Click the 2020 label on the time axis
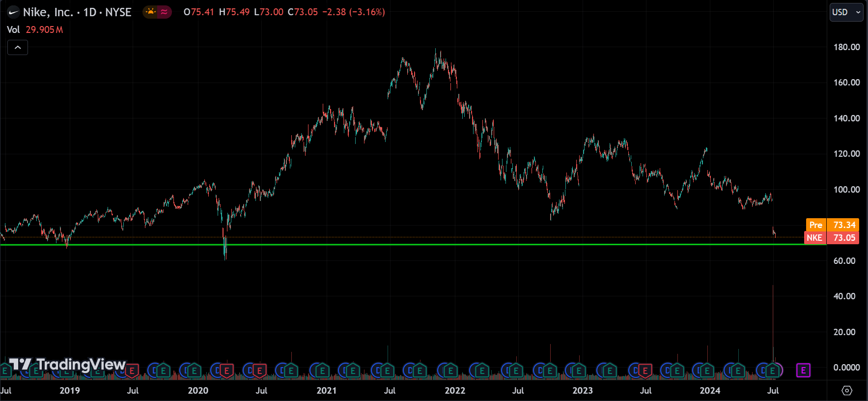This screenshot has height=401, width=868. click(x=198, y=391)
